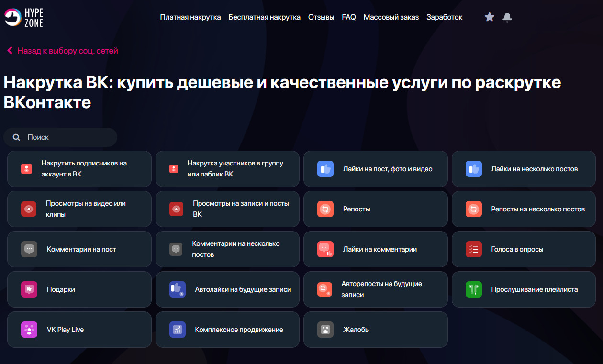Image resolution: width=603 pixels, height=364 pixels.
Task: Select VK Play Live label
Action: click(65, 330)
